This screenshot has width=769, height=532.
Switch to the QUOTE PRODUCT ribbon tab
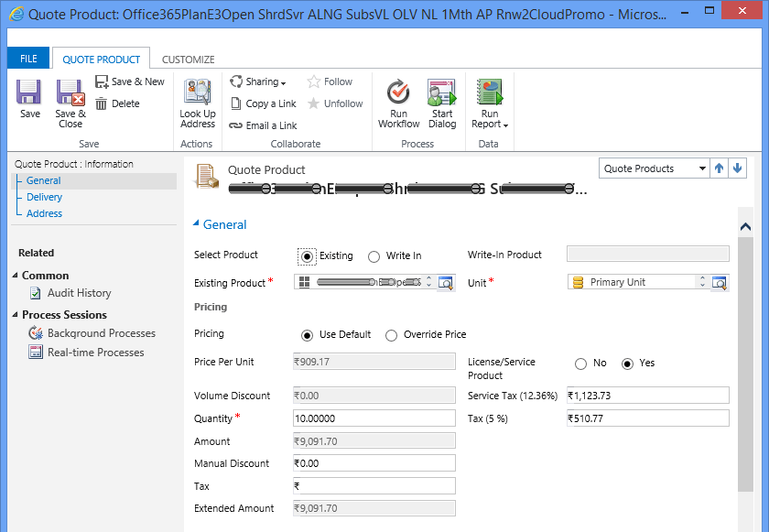[x=101, y=60]
